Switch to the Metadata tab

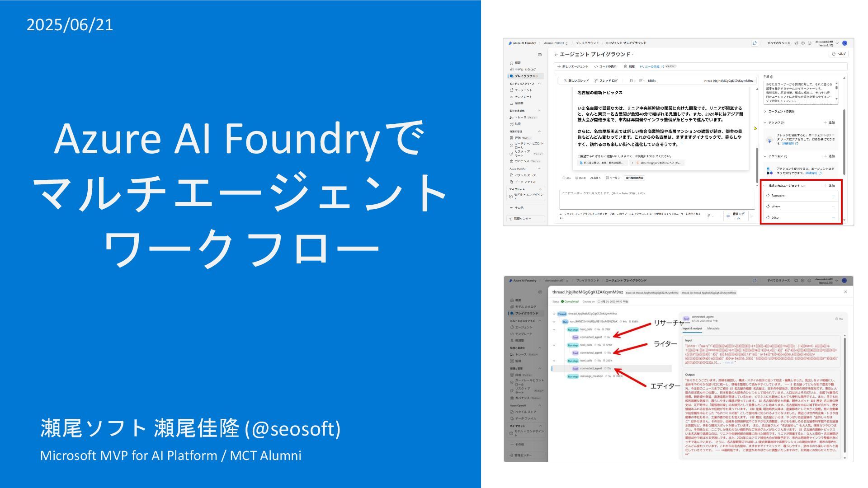pos(713,328)
